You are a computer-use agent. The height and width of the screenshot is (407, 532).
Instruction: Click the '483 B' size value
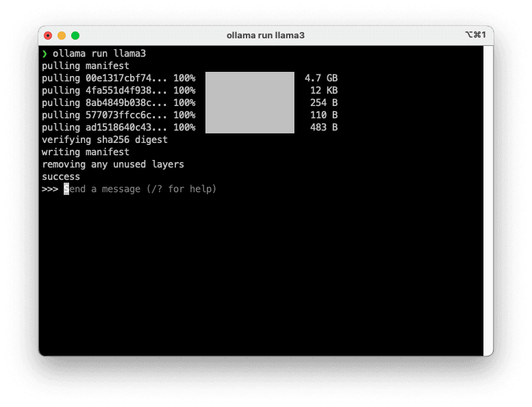tap(324, 127)
